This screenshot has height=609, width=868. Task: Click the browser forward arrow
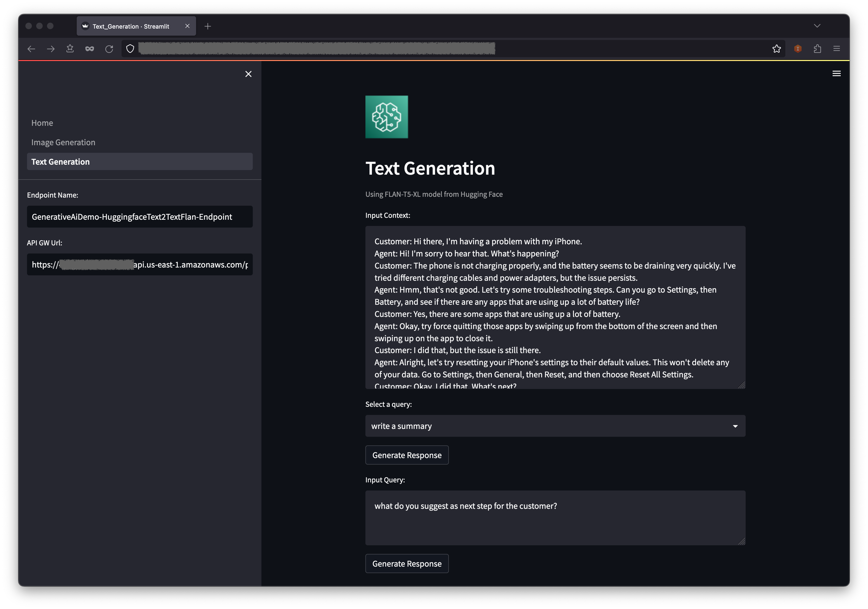click(51, 49)
